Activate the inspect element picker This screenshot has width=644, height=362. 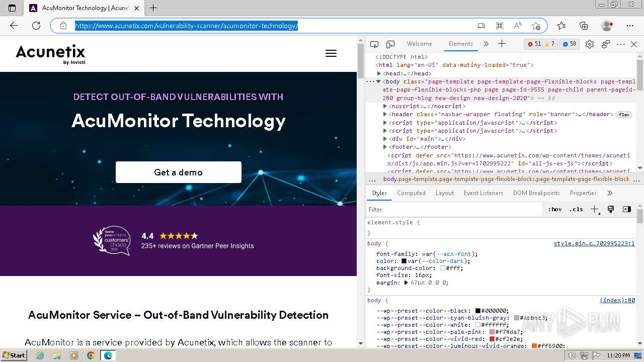[374, 44]
